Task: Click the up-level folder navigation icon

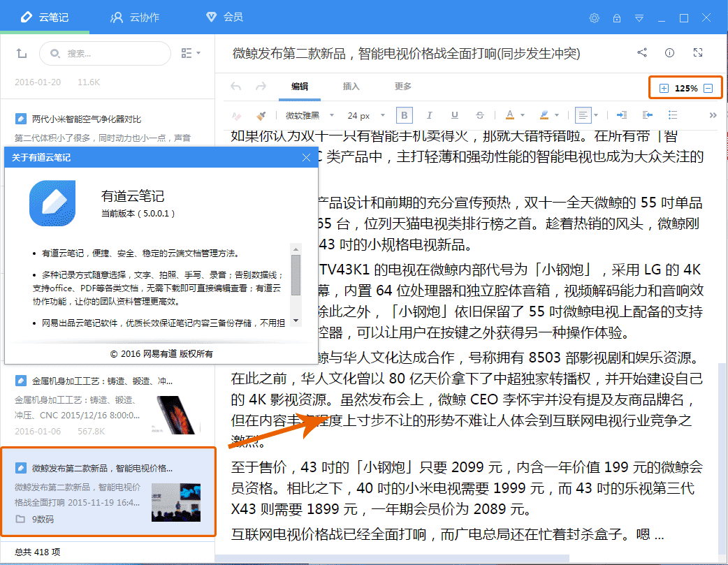Action: (22, 53)
